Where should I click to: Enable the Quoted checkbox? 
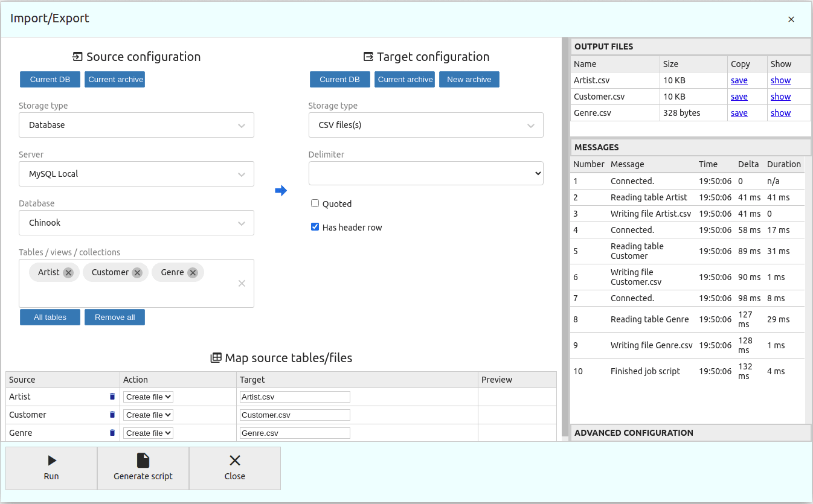click(315, 203)
